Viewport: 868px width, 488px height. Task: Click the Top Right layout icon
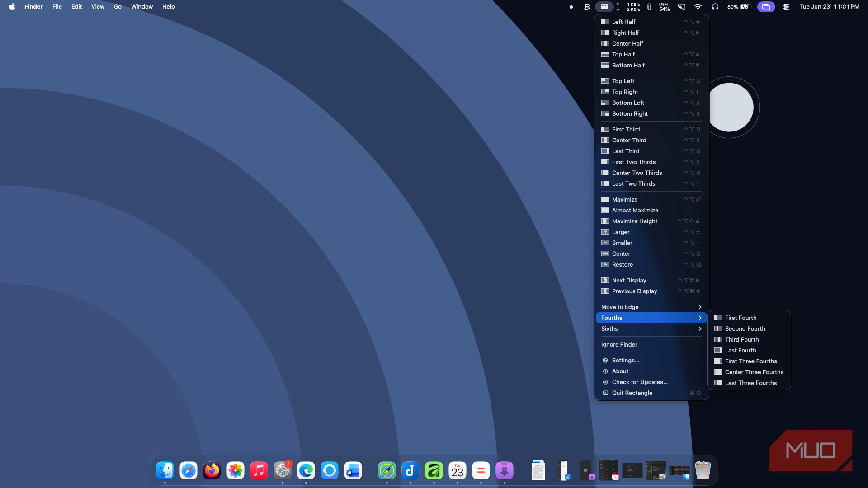[x=605, y=92]
